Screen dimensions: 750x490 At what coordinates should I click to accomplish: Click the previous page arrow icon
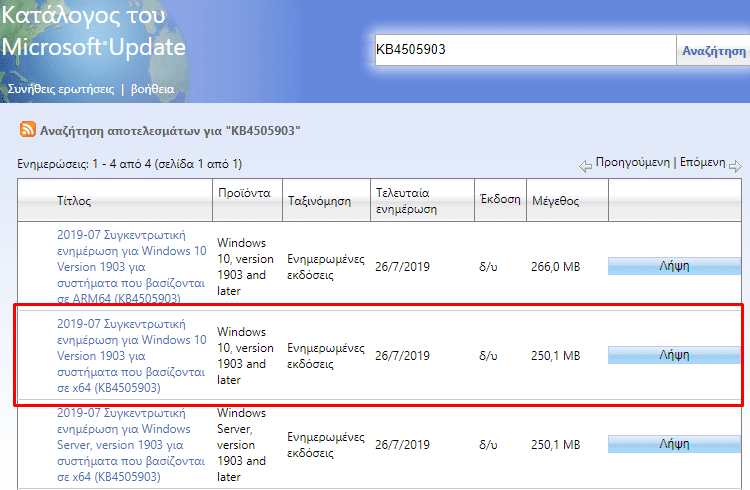pos(585,167)
